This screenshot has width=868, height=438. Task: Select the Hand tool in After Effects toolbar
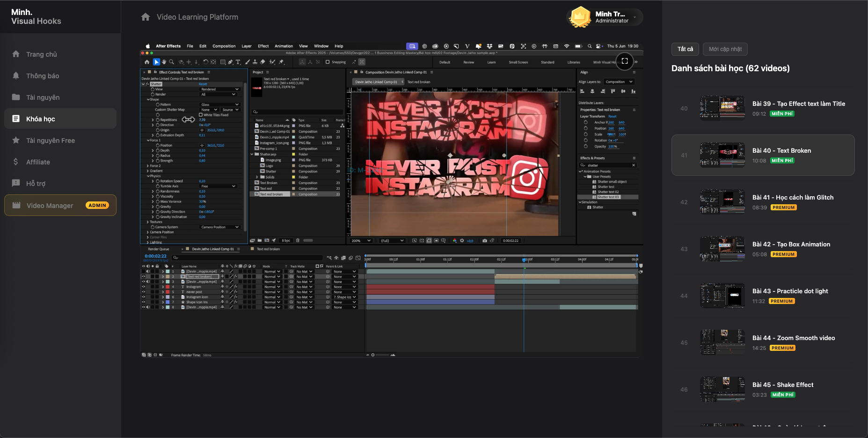tap(164, 62)
